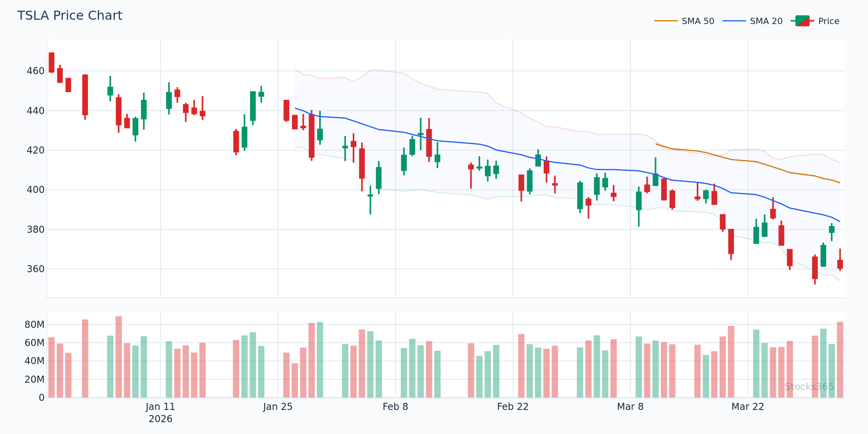Click the orange SMA 50 legend line
The height and width of the screenshot is (434, 868).
click(666, 21)
